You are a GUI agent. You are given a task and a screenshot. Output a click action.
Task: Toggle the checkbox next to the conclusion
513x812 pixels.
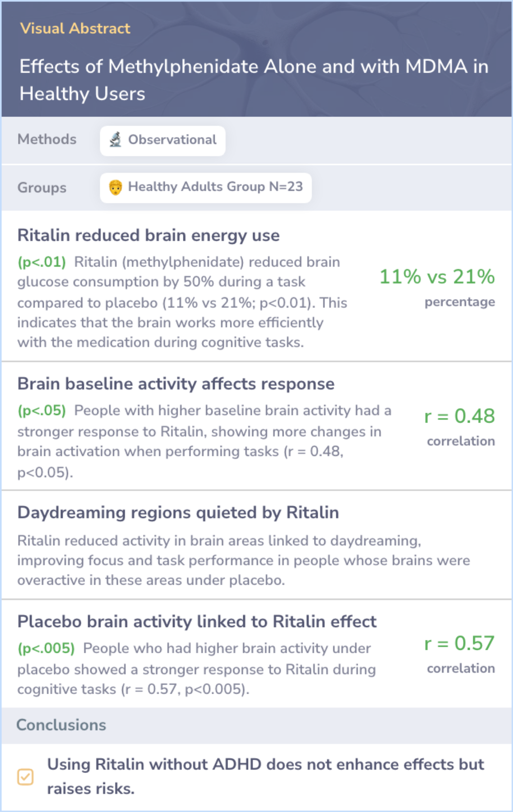(25, 777)
